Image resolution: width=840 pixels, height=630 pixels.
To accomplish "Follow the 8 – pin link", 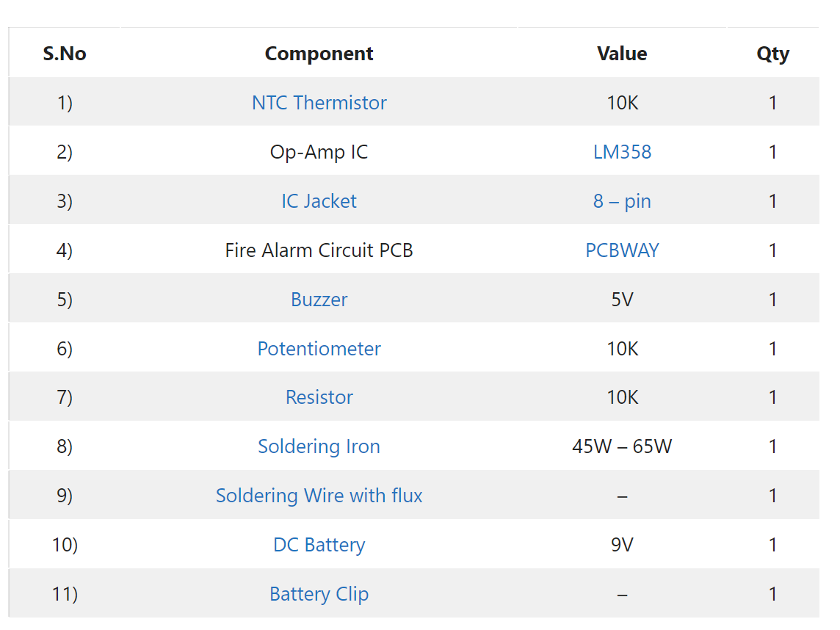I will pos(622,201).
